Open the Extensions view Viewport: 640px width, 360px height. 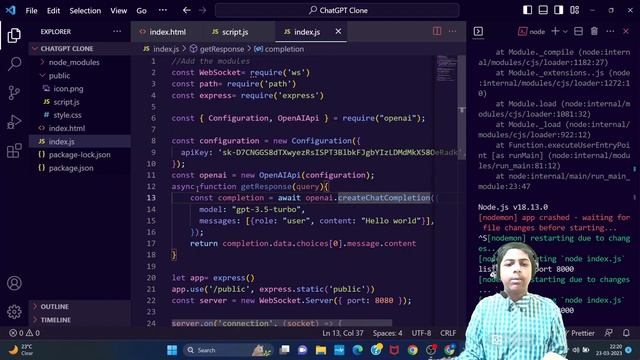coord(14,151)
